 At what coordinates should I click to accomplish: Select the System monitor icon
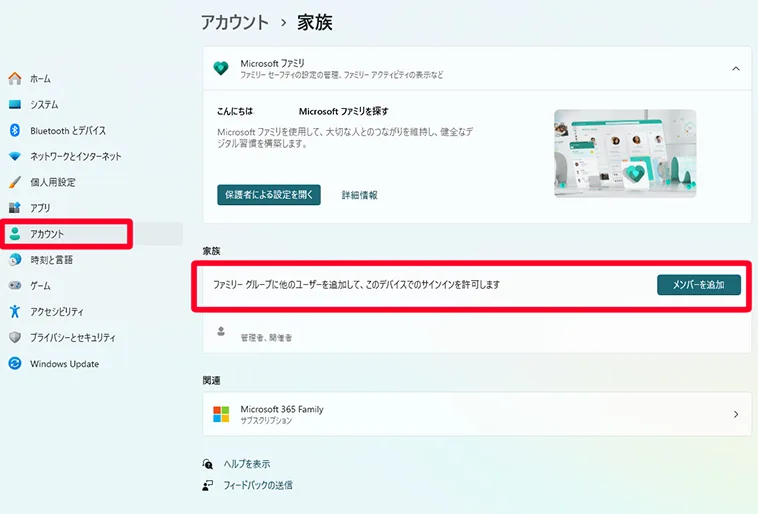click(x=15, y=105)
